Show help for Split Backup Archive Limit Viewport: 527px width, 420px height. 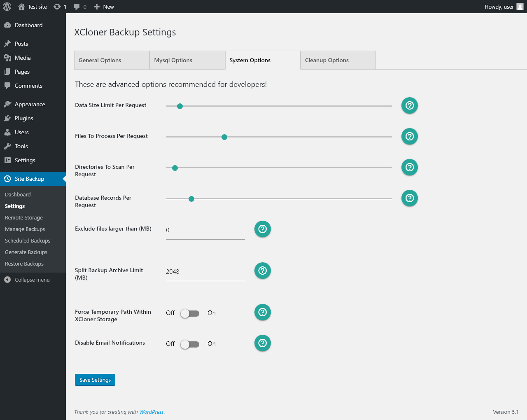click(262, 271)
